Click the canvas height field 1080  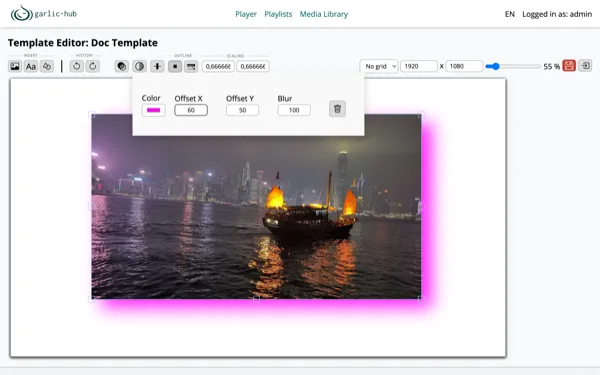[x=464, y=66]
